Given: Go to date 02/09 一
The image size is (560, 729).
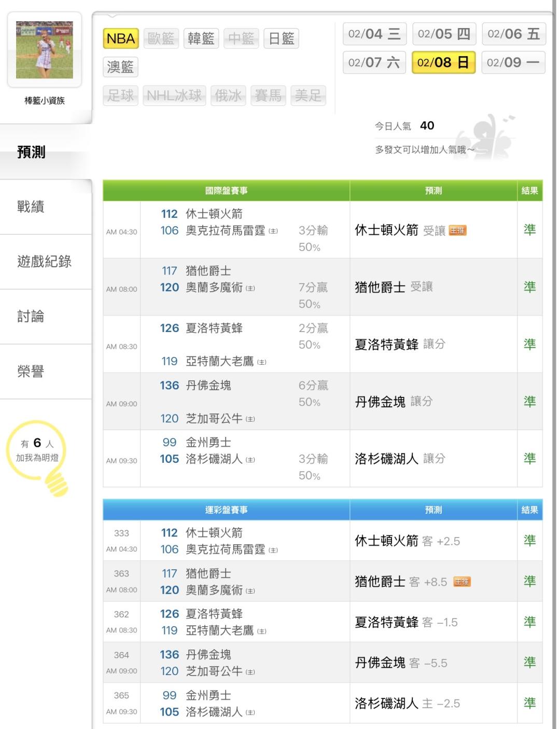Looking at the screenshot, I should click(513, 63).
